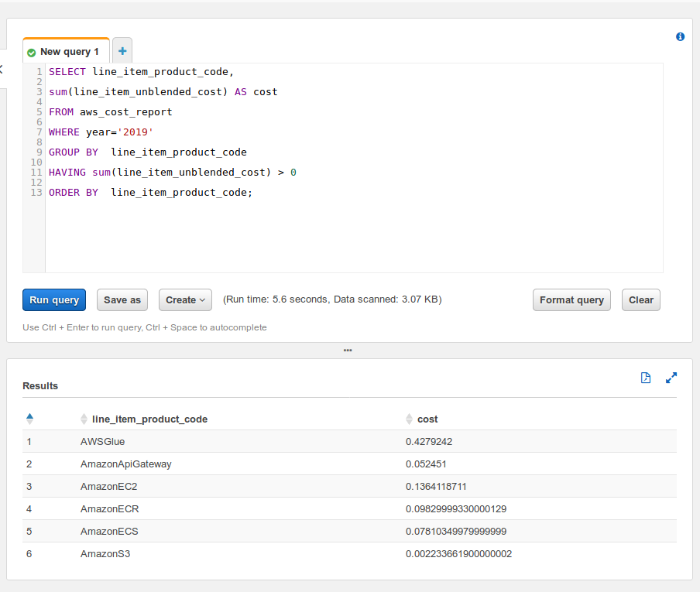Click the panel resize handle dots
The image size is (700, 592).
click(348, 351)
